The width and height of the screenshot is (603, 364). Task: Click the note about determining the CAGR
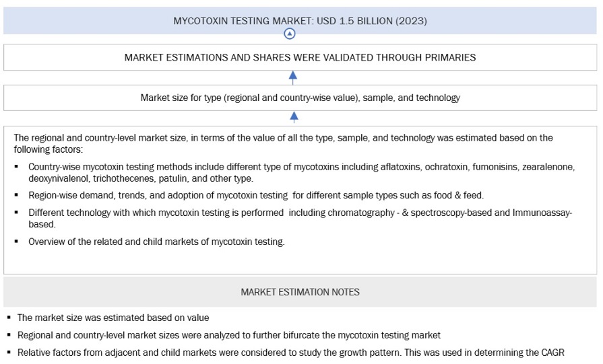[x=290, y=353]
